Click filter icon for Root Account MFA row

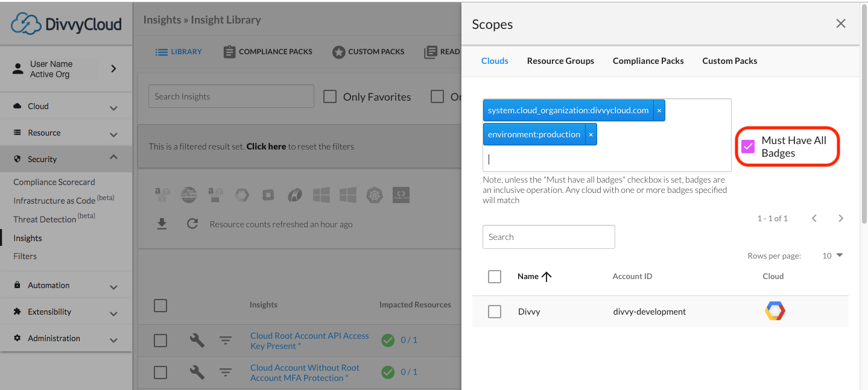coord(225,373)
